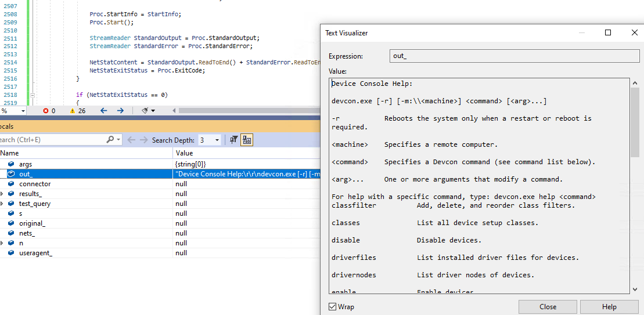
Task: Click the warnings icon showing 26
Action: click(x=73, y=111)
